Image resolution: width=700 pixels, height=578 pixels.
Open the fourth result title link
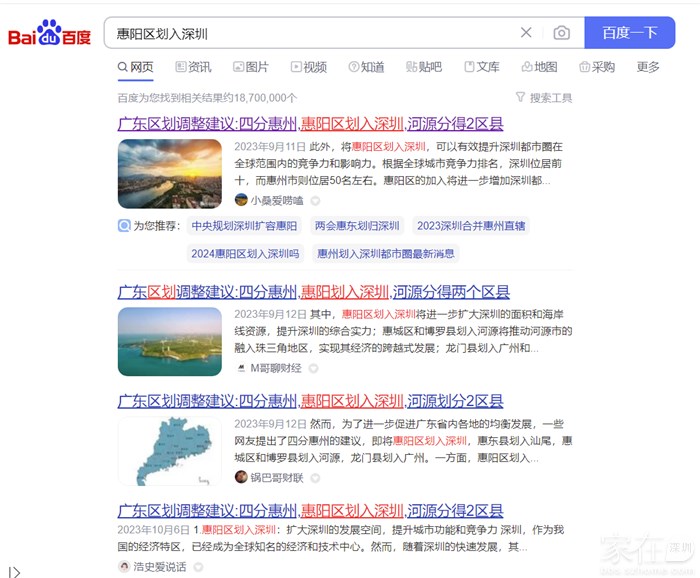pyautogui.click(x=310, y=511)
